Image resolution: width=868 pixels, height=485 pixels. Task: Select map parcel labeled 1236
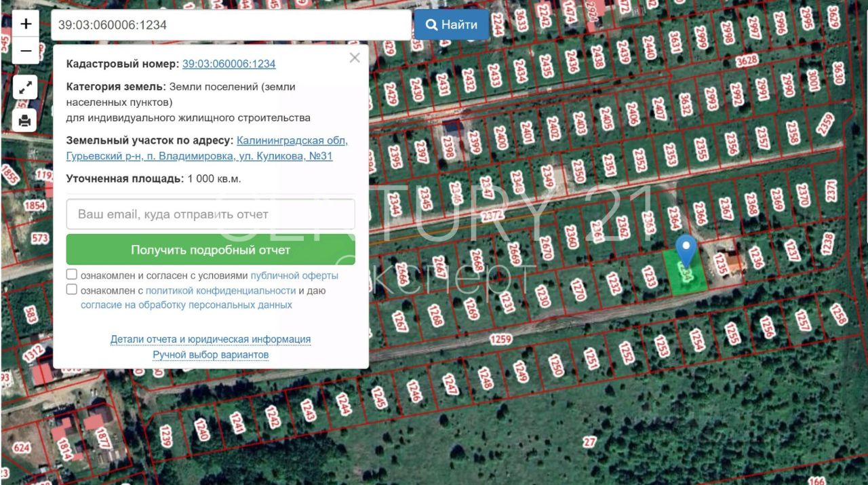coord(756,256)
